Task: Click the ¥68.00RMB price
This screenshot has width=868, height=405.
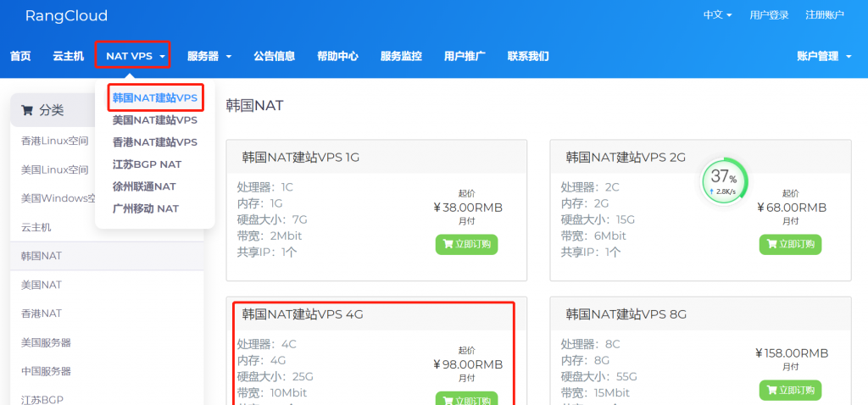Action: coord(791,208)
